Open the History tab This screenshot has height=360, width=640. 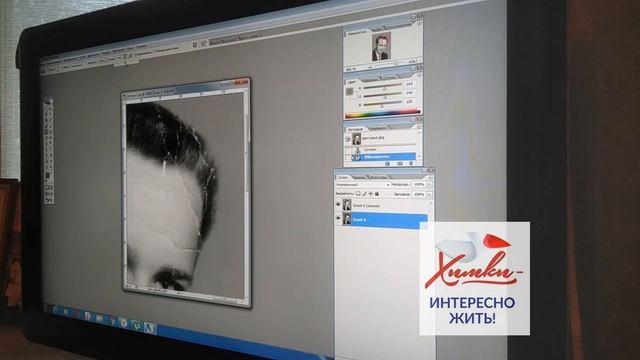point(355,129)
